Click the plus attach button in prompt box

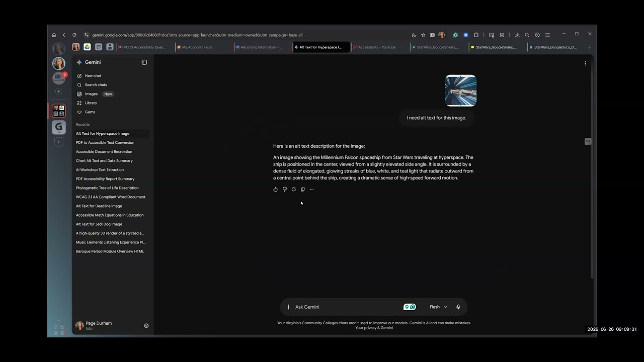coord(288,307)
